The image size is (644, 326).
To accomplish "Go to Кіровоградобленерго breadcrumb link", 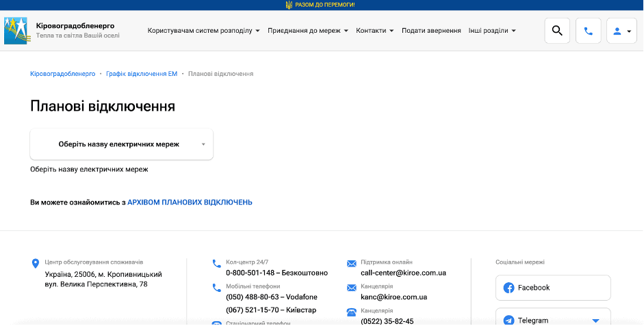I will (63, 74).
